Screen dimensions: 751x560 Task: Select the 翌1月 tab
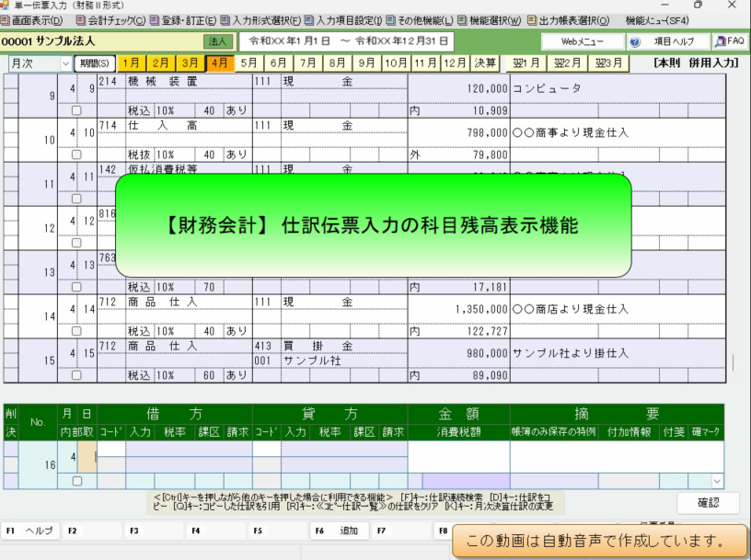click(x=526, y=63)
